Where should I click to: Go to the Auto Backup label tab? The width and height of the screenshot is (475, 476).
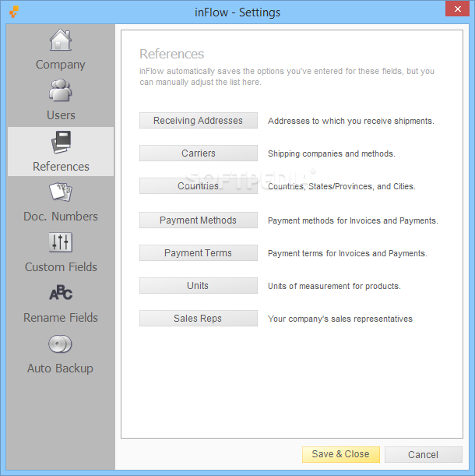[60, 368]
